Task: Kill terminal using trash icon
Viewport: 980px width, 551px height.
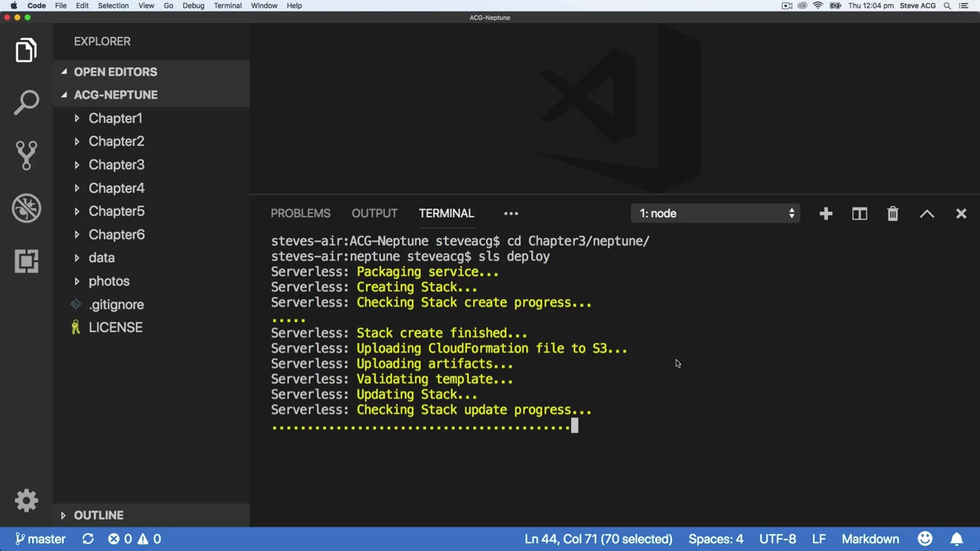Action: tap(893, 214)
